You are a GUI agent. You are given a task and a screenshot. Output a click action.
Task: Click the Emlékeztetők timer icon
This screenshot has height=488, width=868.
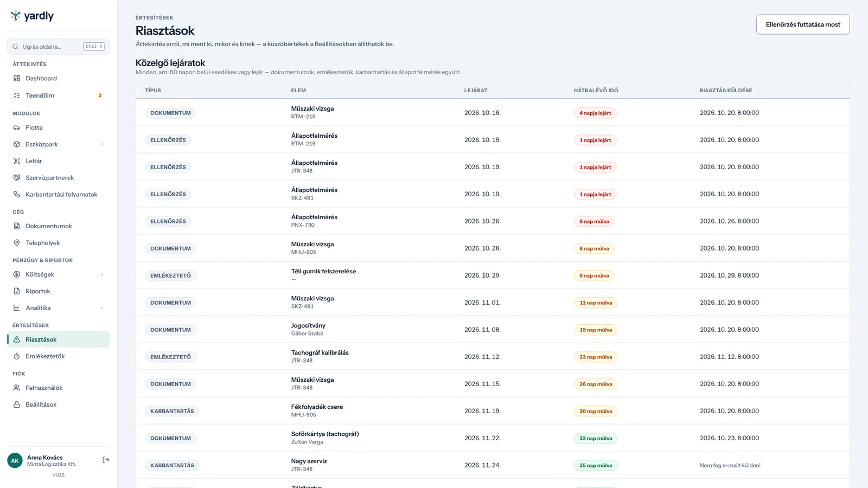[x=17, y=356]
